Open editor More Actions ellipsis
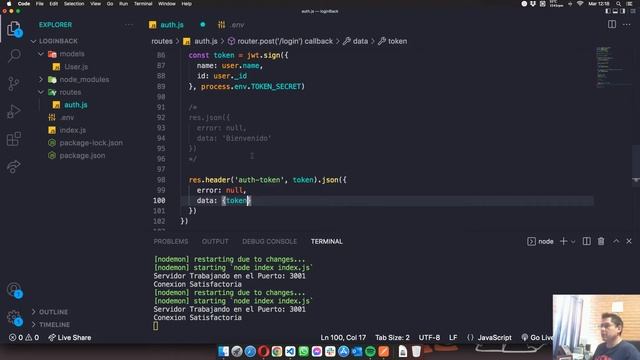The image size is (640, 360). point(627,24)
